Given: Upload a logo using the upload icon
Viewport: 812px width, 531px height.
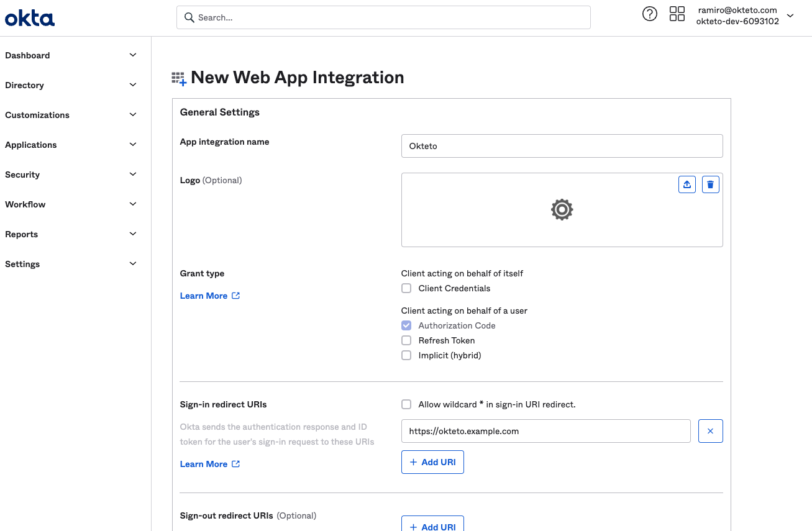Looking at the screenshot, I should click(687, 184).
